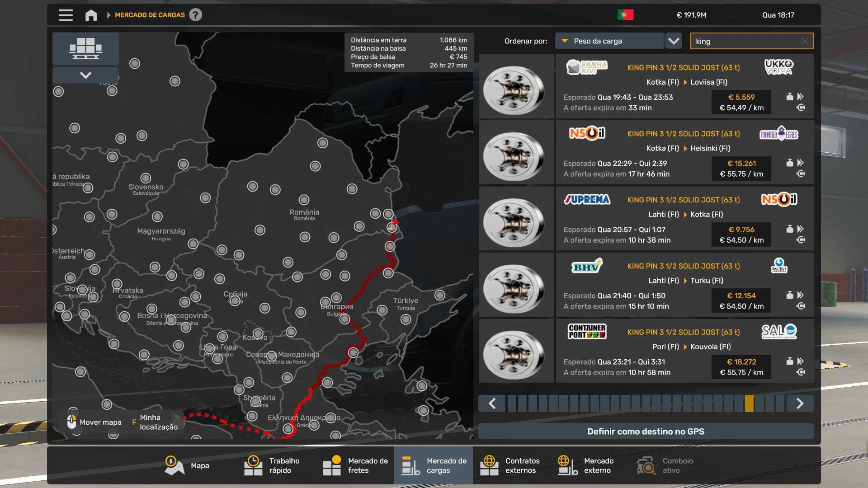The image size is (868, 488).
Task: Click Definir como destino no GPS
Action: (x=645, y=432)
